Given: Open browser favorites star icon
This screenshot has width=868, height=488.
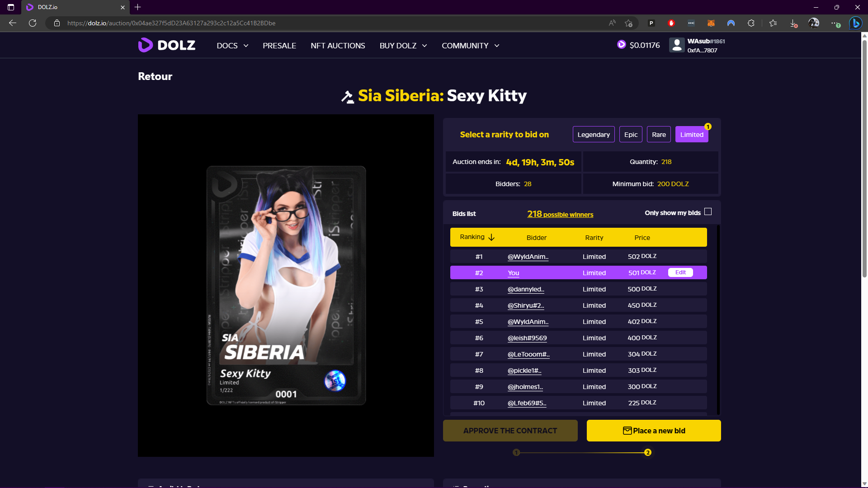Looking at the screenshot, I should point(773,23).
